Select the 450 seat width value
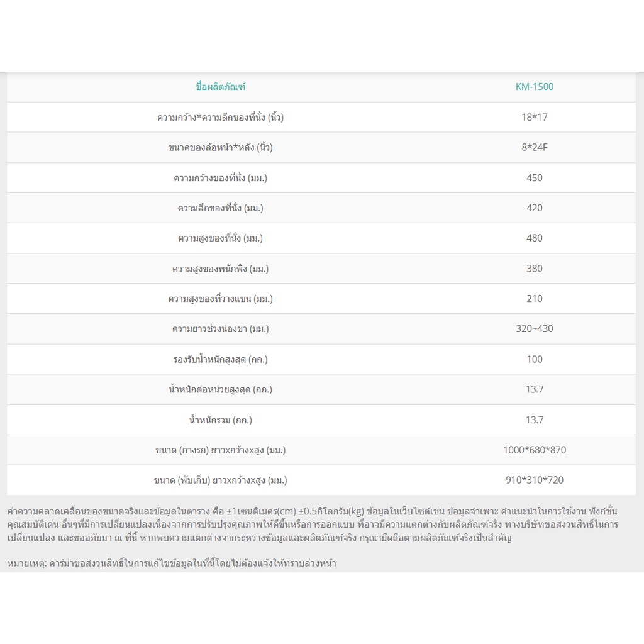644x644 pixels. [x=535, y=178]
